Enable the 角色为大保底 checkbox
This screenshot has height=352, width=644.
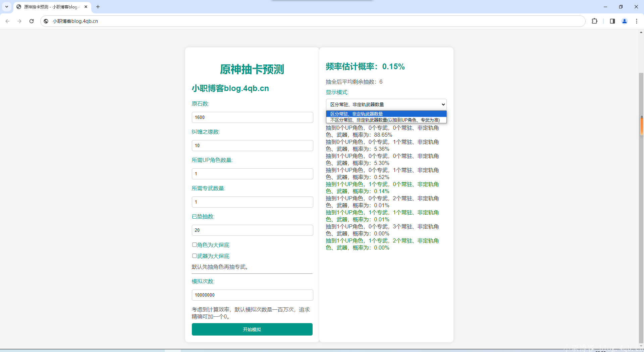[x=195, y=245]
